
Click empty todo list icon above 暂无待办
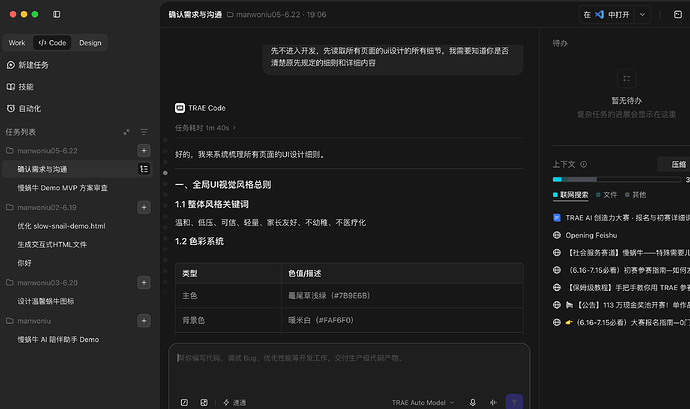coord(627,79)
